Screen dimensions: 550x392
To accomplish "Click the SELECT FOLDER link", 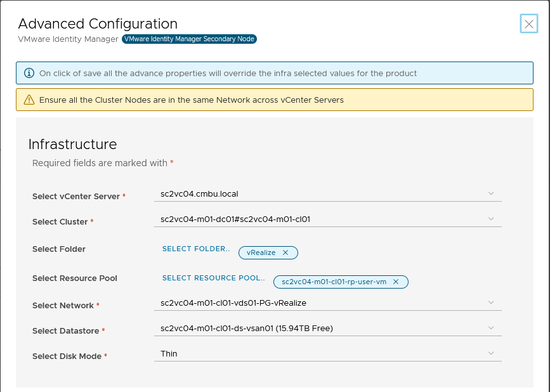I will pyautogui.click(x=195, y=249).
